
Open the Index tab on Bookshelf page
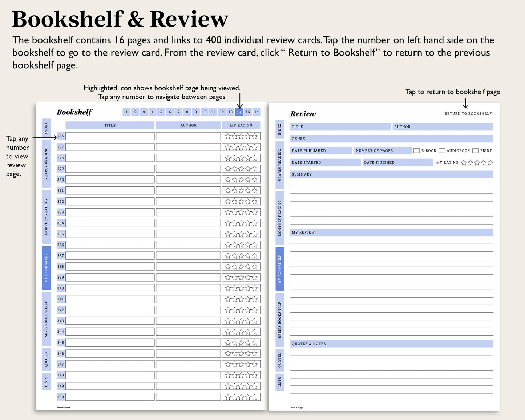click(x=46, y=128)
